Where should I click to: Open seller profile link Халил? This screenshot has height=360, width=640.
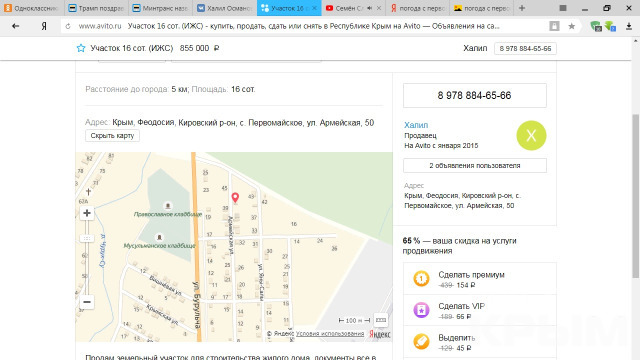pos(416,125)
